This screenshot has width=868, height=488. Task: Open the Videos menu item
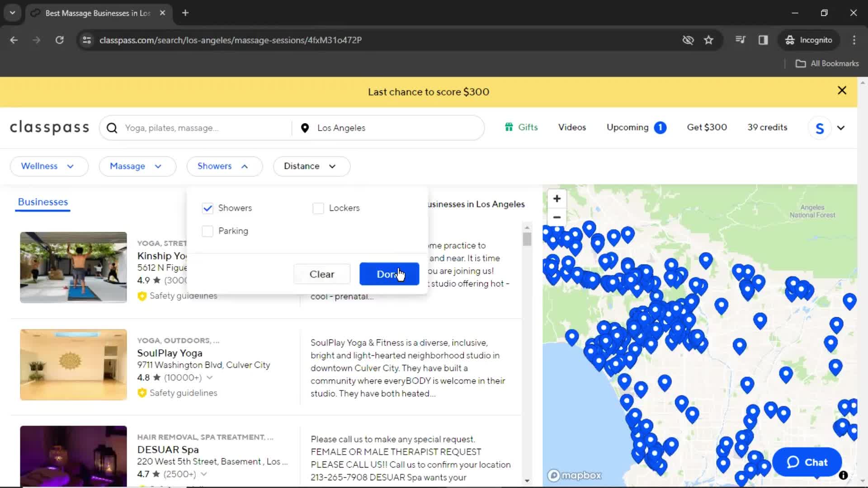click(x=572, y=127)
